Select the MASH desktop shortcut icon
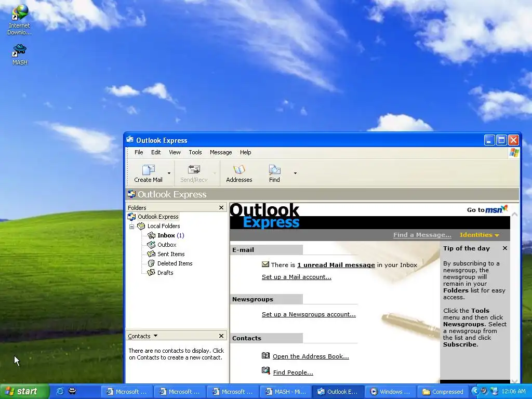The width and height of the screenshot is (532, 399). tap(20, 50)
